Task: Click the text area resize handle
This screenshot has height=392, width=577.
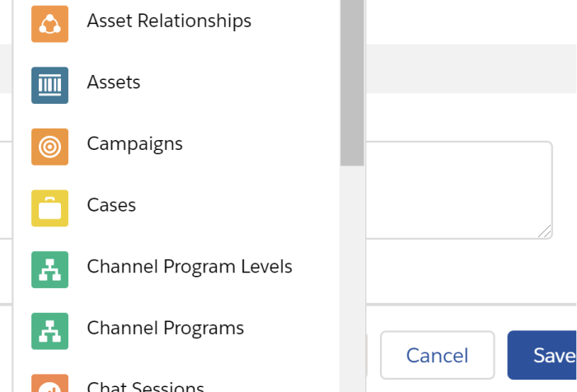Action: click(x=546, y=232)
